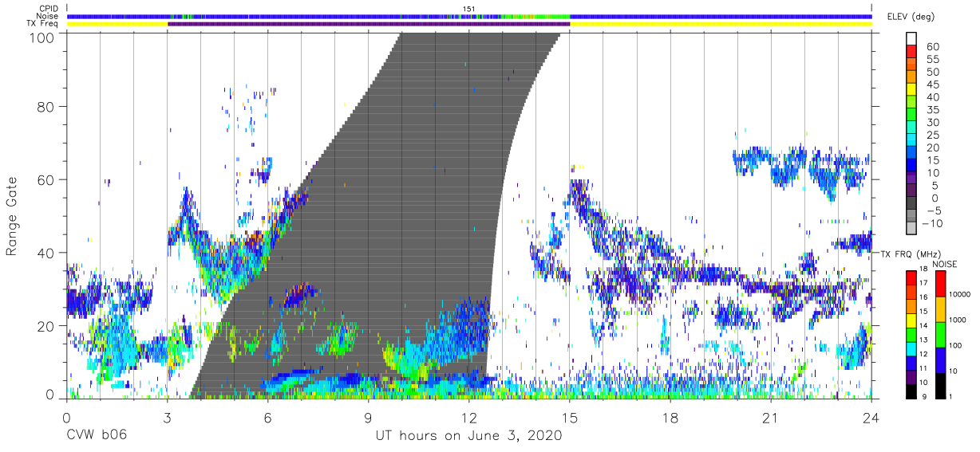Click the 3 tick on UT hours axis
980x452 pixels.
tap(168, 419)
